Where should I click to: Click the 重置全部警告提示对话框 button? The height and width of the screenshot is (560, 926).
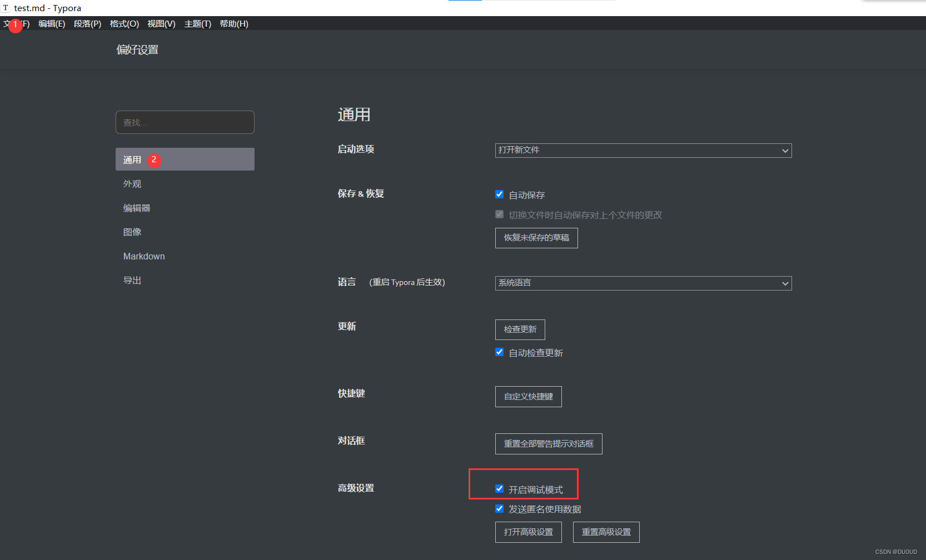pos(549,444)
